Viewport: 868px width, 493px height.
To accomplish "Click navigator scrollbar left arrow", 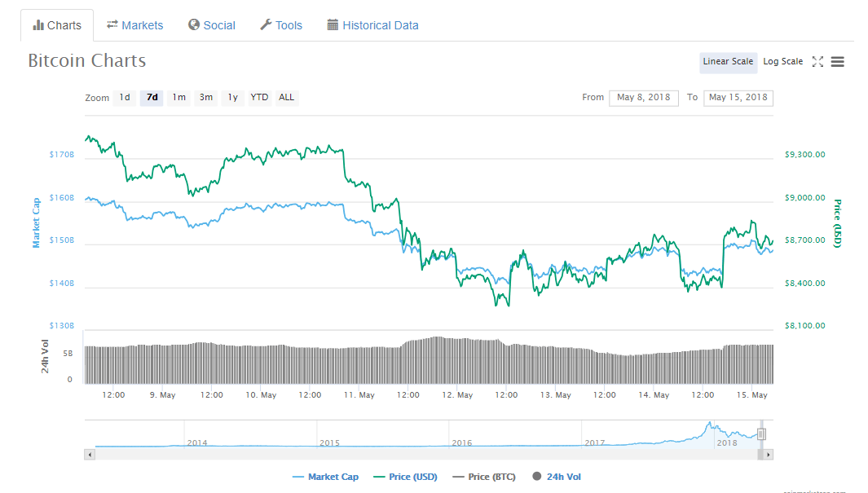I will [x=90, y=454].
